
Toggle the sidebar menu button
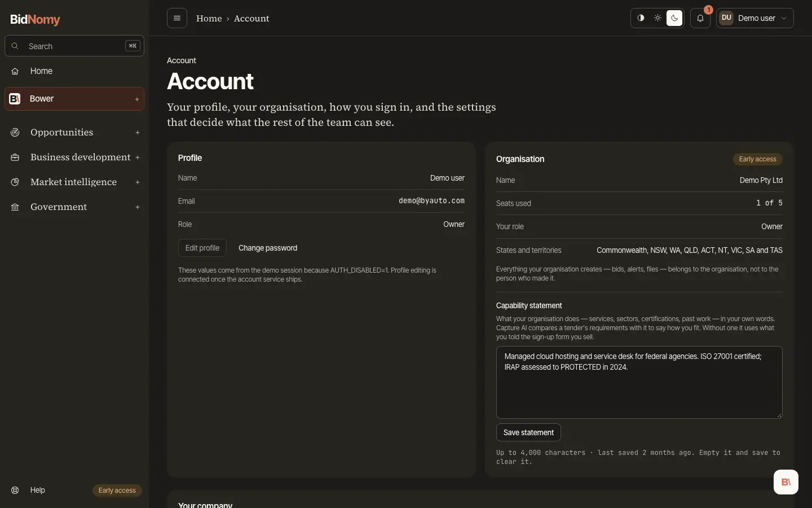(177, 18)
